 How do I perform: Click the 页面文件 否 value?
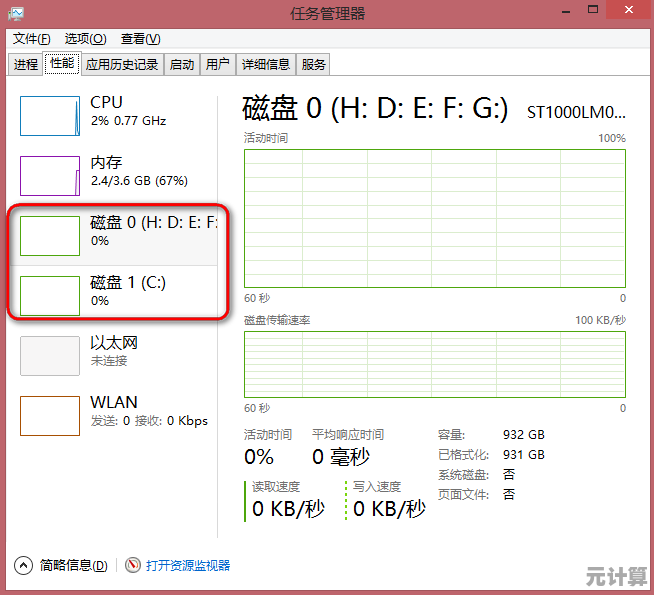point(509,495)
